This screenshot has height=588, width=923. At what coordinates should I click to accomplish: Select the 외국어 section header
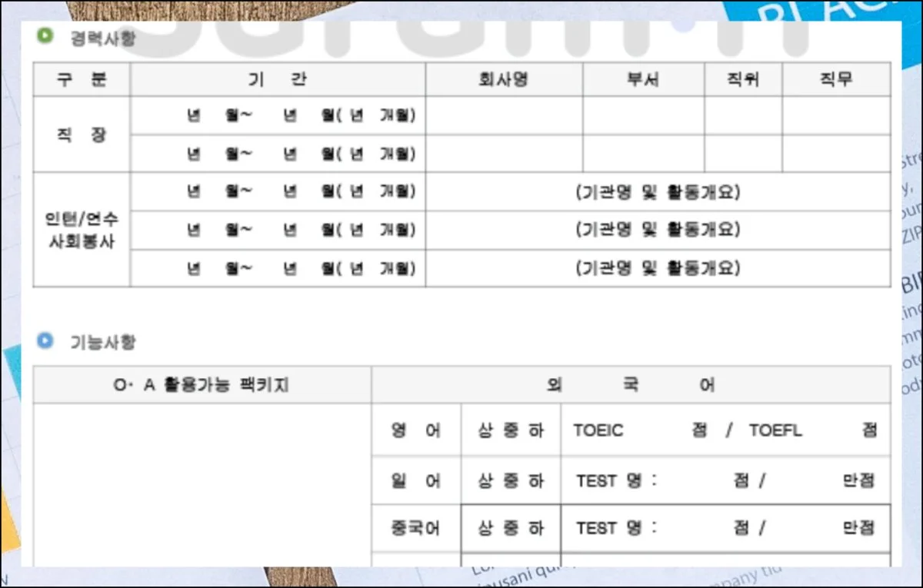pos(631,385)
